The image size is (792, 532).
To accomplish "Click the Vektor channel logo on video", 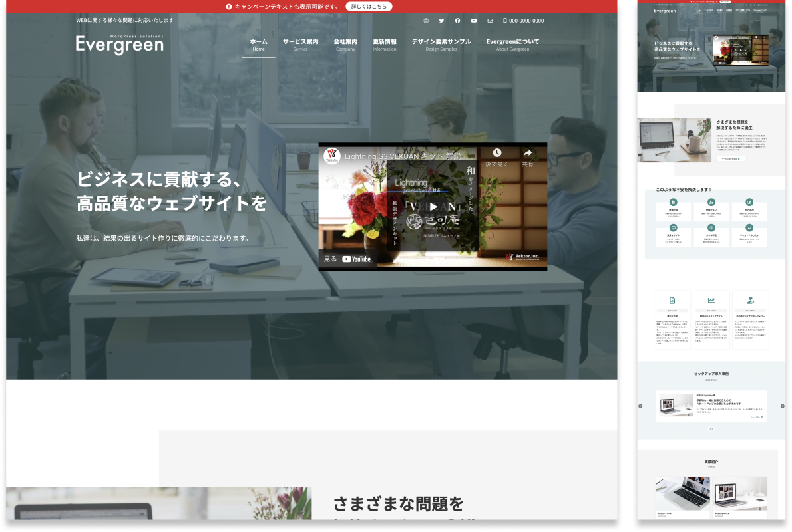I will coord(332,156).
